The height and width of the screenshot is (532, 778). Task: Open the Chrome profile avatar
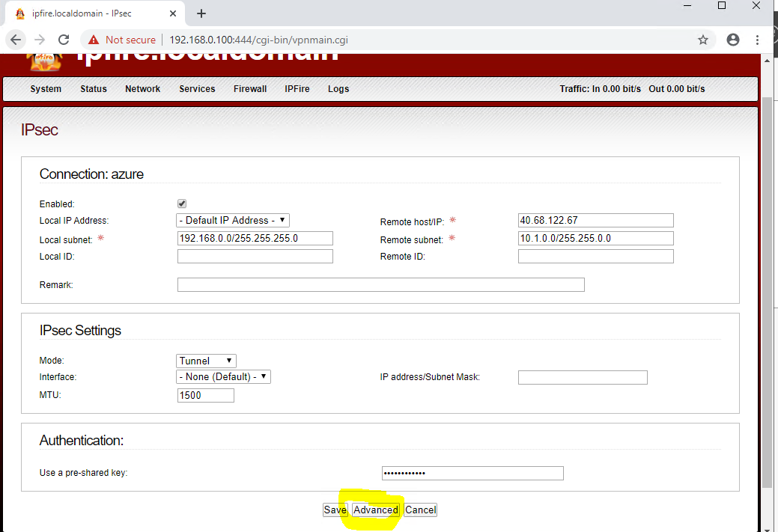pyautogui.click(x=733, y=40)
